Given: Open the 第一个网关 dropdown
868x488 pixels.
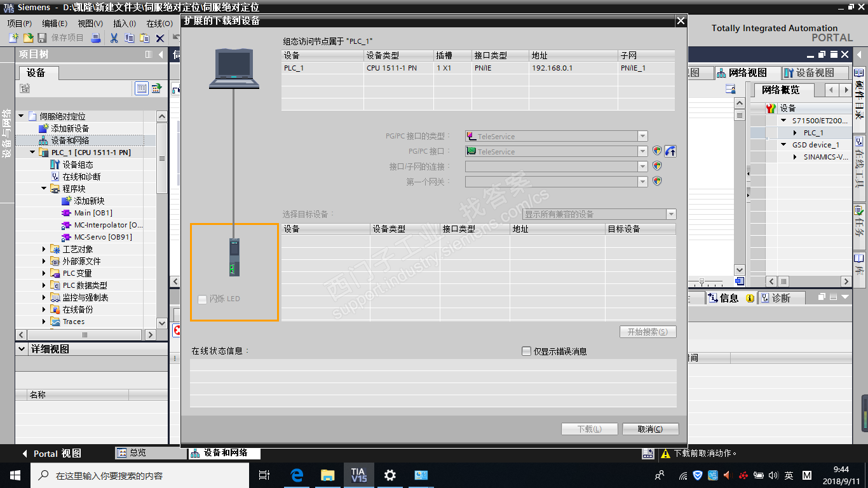Looking at the screenshot, I should pos(642,182).
